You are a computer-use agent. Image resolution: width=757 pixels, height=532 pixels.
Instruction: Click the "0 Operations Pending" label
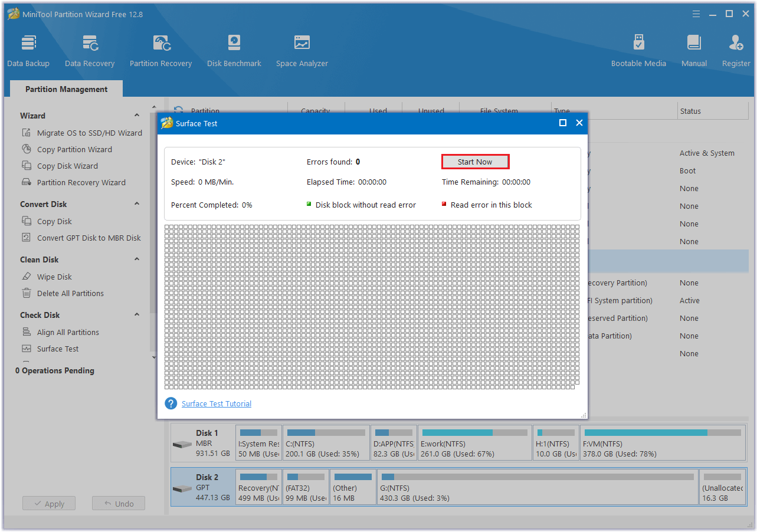[55, 370]
